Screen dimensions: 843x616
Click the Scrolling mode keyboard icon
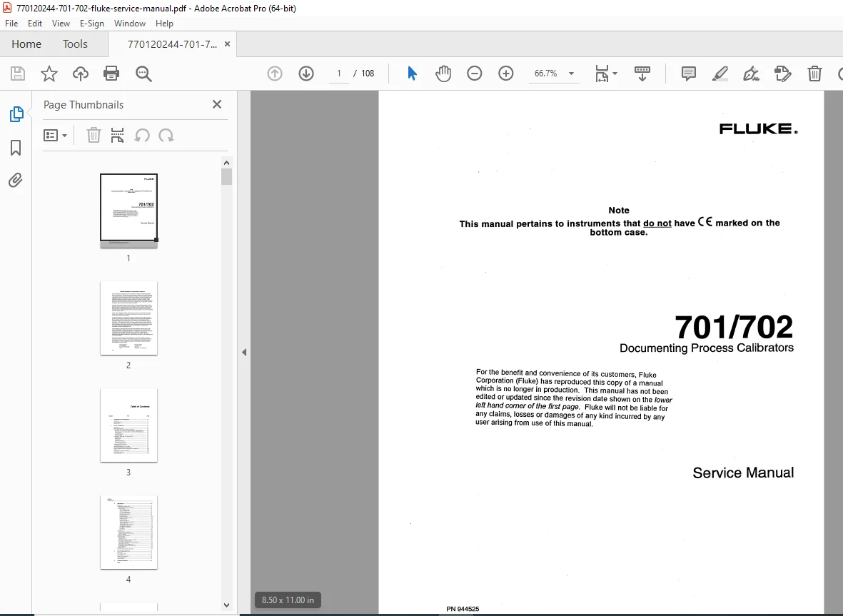[x=642, y=74]
